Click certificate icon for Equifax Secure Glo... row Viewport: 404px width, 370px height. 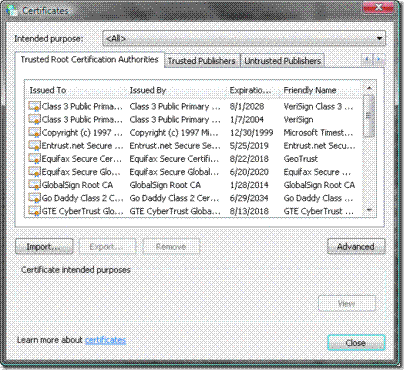[34, 172]
